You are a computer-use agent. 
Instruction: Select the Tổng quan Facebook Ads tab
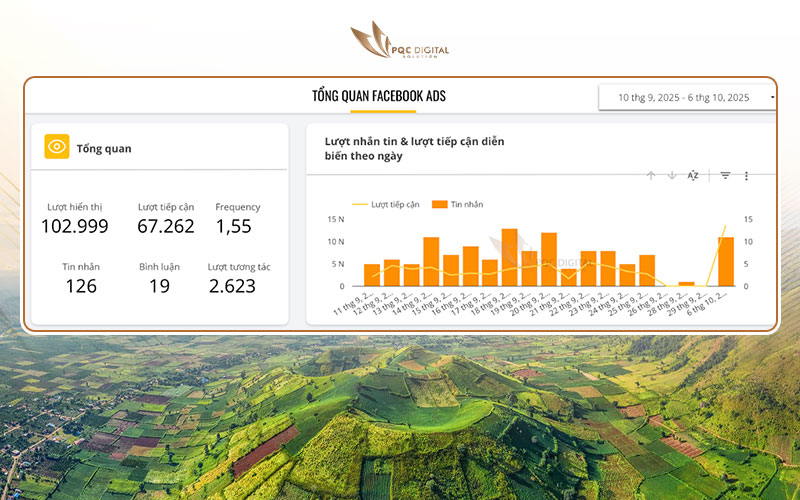(x=379, y=96)
